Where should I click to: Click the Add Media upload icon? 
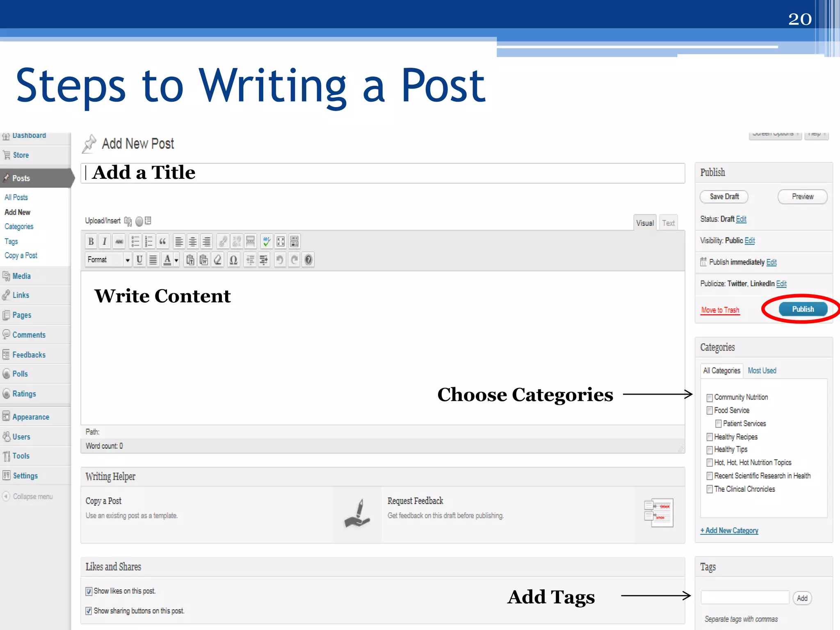coord(128,221)
